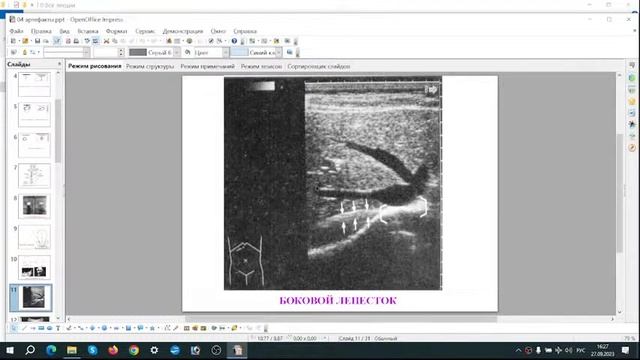Open the Сервис menu
This screenshot has height=360, width=640.
pos(145,31)
